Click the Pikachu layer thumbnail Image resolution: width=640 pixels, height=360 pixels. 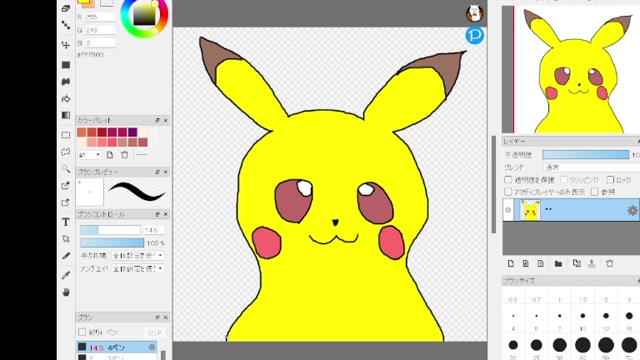(x=530, y=210)
